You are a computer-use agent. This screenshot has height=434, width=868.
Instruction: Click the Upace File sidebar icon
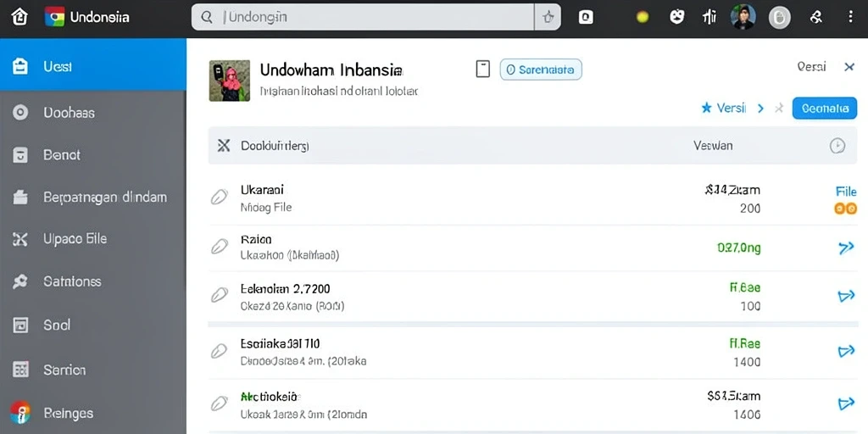[20, 239]
